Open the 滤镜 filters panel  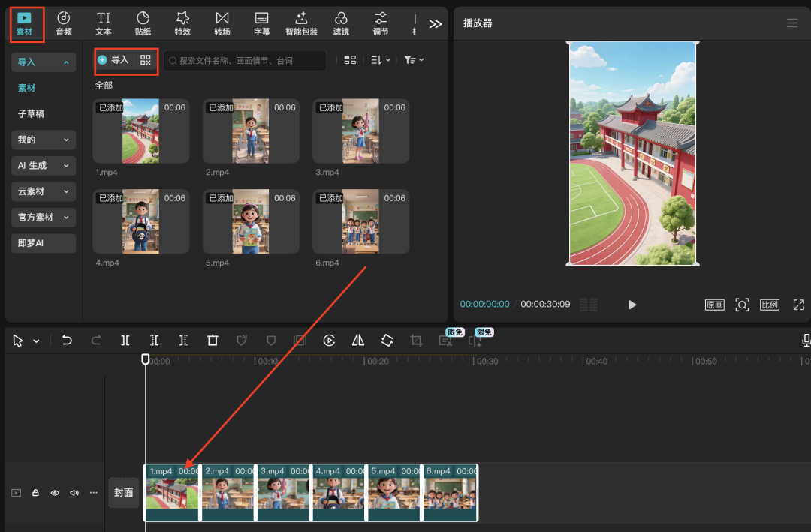(341, 23)
